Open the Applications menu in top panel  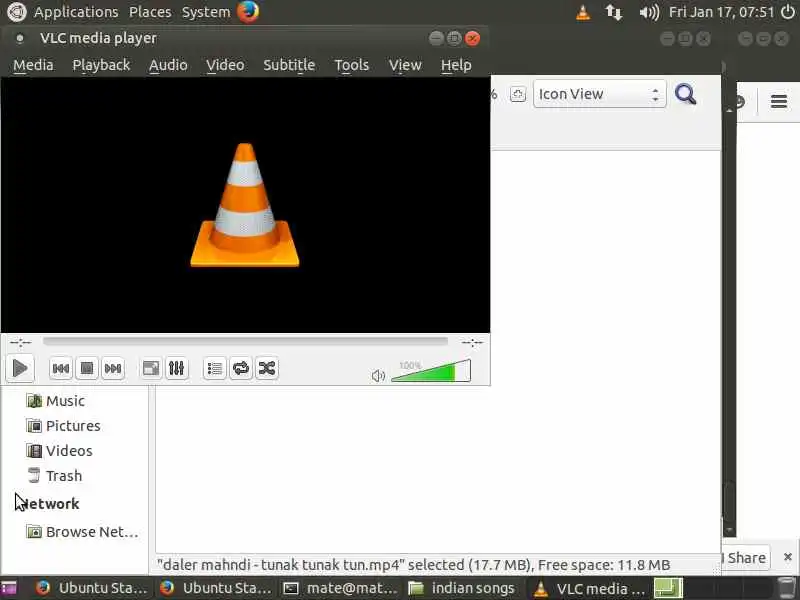[76, 12]
